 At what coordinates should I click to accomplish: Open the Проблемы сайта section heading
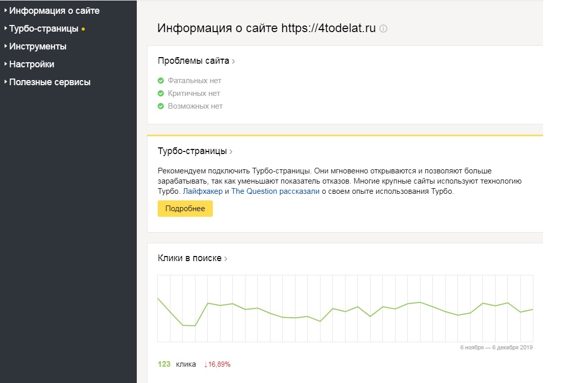point(196,61)
